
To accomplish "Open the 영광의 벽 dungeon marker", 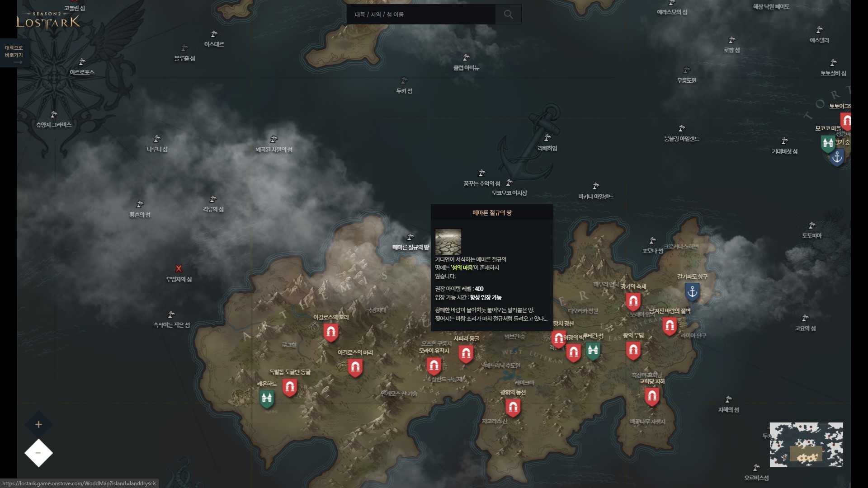I will (x=573, y=353).
